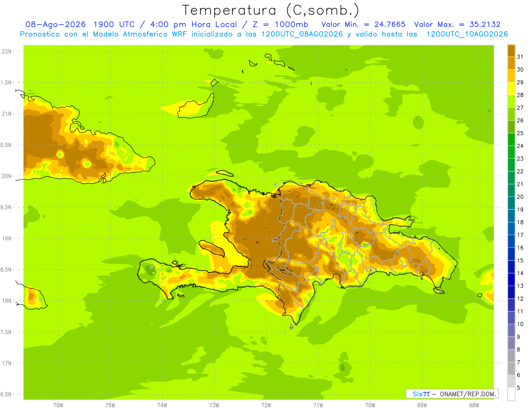
Task: Click legend value 23
Action: [520, 159]
